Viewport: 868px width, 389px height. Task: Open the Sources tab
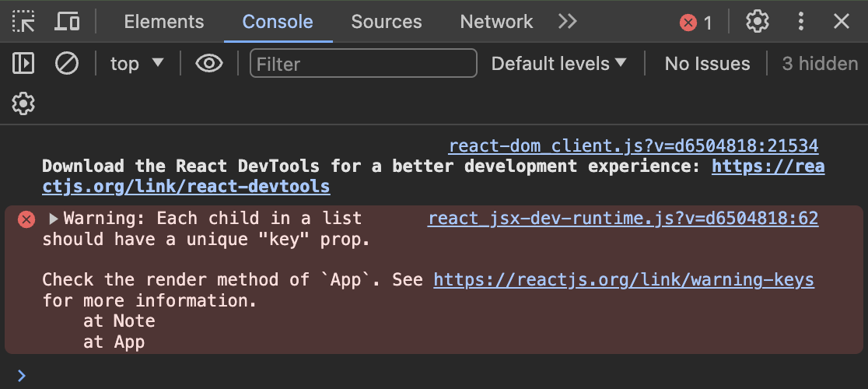point(386,22)
